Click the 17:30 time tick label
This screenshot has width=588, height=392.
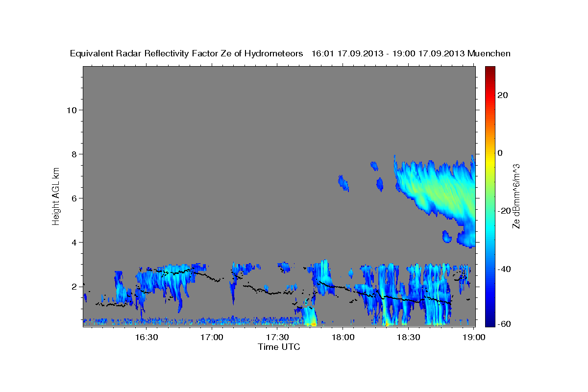(x=277, y=337)
